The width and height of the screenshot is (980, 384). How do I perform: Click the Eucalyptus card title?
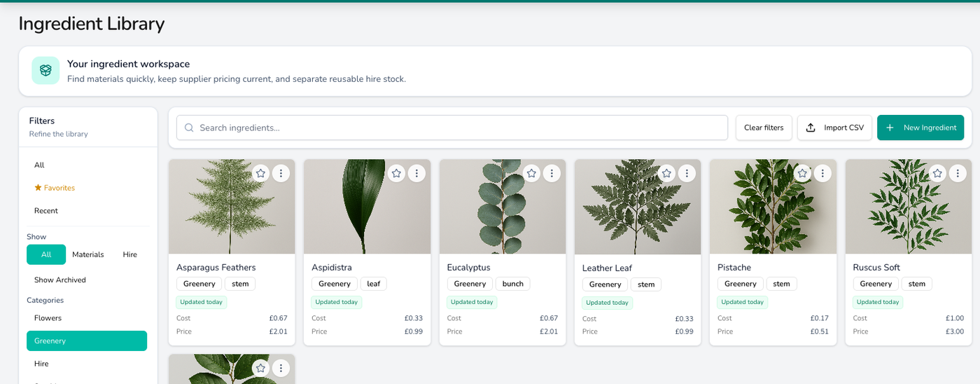coord(469,268)
